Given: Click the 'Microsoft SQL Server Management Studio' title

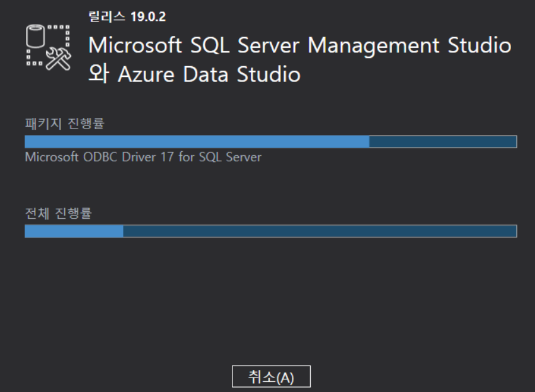Looking at the screenshot, I should [300, 46].
